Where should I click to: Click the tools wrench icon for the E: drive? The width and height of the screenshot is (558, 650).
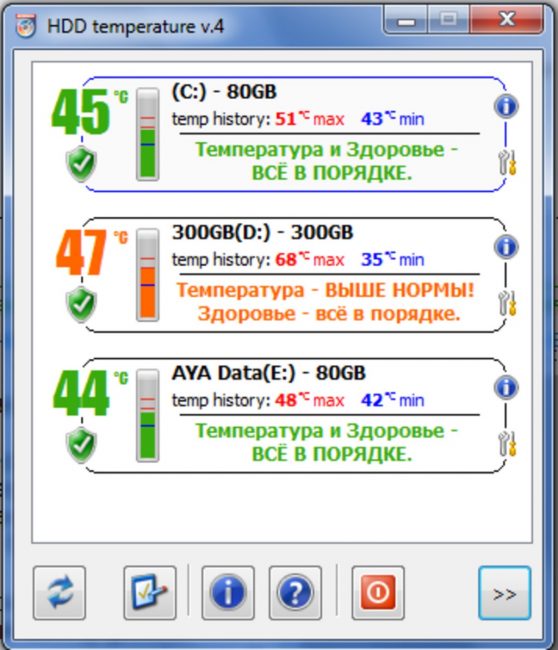coord(507,444)
